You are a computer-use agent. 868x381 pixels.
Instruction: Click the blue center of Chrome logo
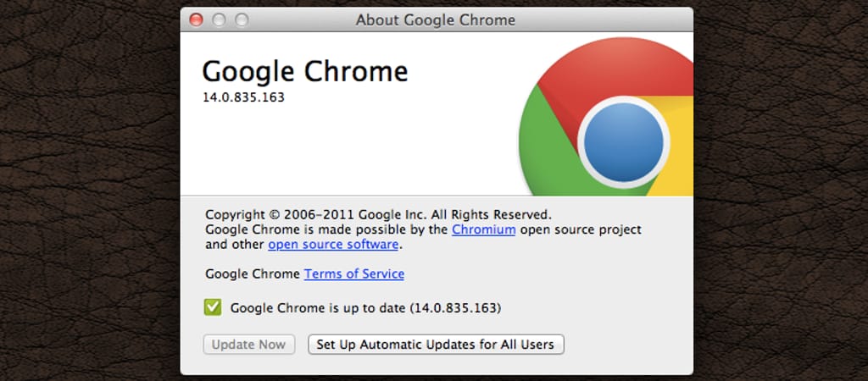click(x=623, y=141)
